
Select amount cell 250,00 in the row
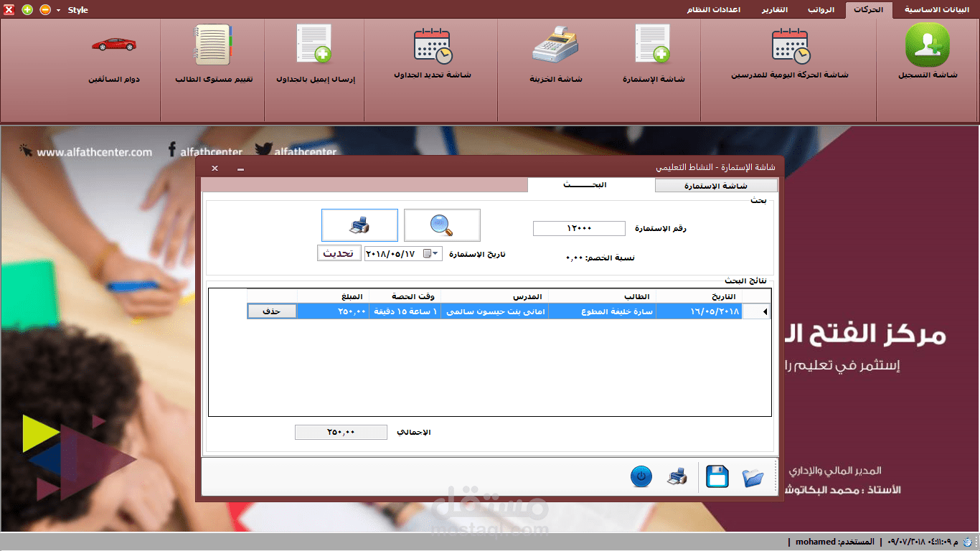click(x=334, y=311)
